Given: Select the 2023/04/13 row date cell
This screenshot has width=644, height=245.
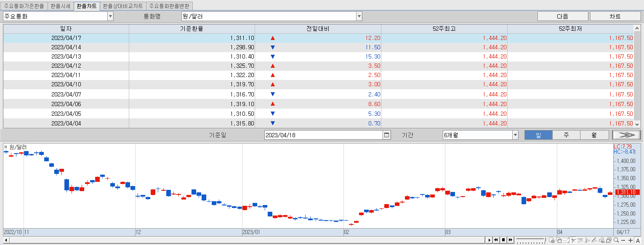Looking at the screenshot, I should pos(66,56).
